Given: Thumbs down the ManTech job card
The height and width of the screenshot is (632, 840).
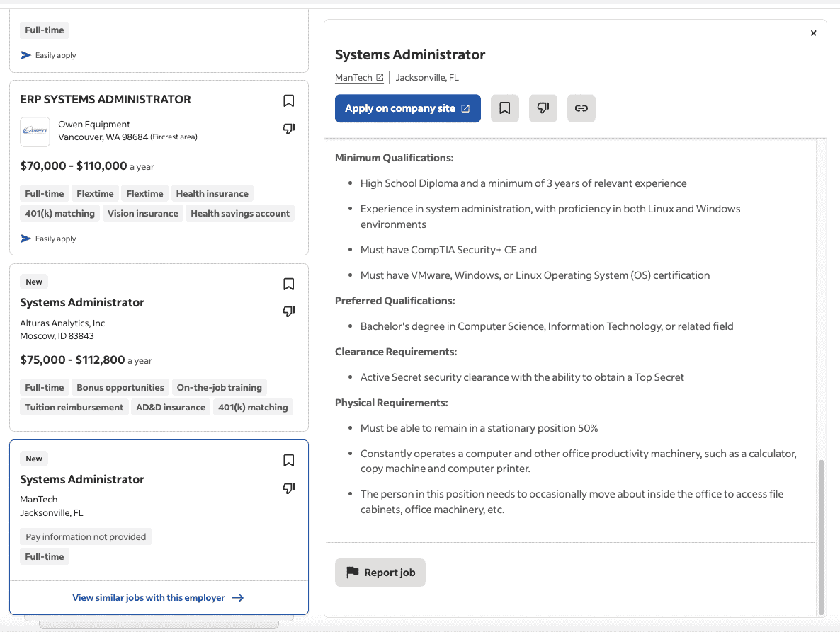Looking at the screenshot, I should pos(289,488).
